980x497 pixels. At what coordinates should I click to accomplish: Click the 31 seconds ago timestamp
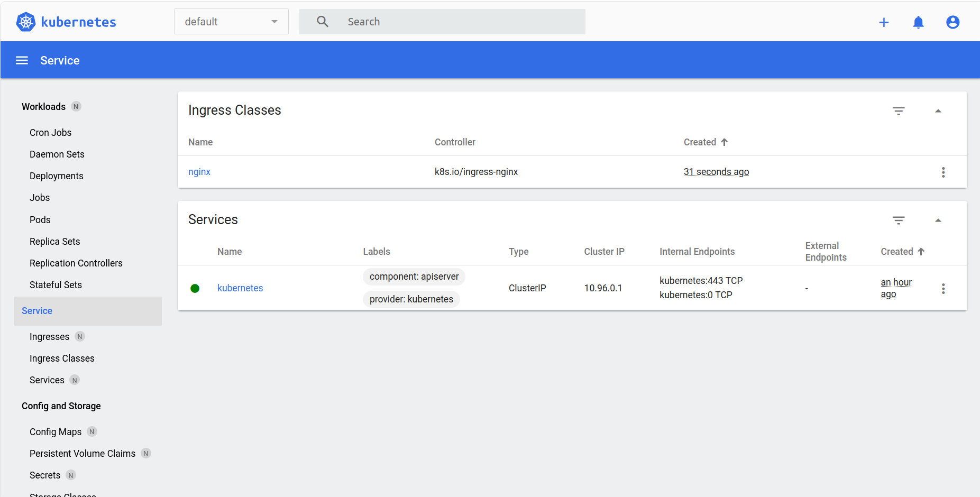[x=716, y=172]
